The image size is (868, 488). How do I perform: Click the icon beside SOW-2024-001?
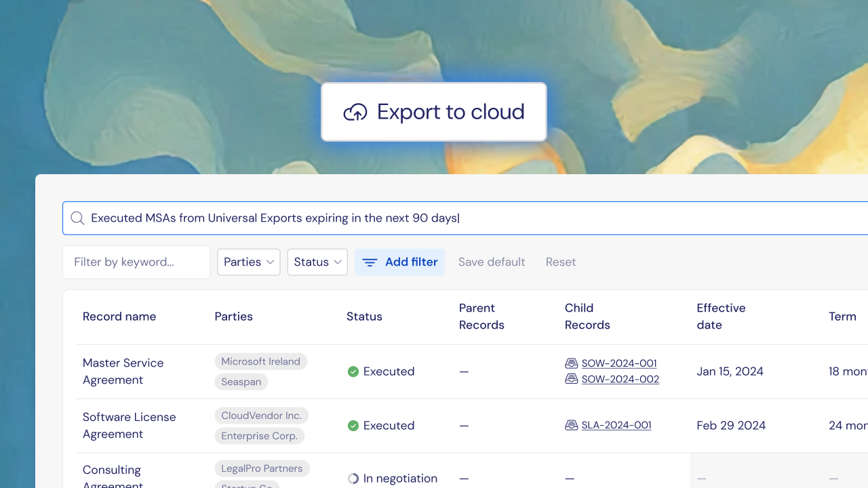[x=572, y=363]
